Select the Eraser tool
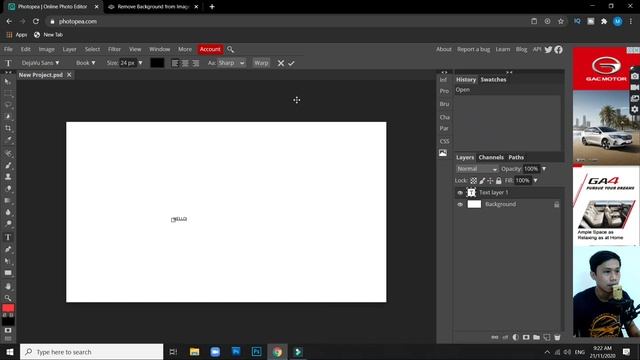 8,189
